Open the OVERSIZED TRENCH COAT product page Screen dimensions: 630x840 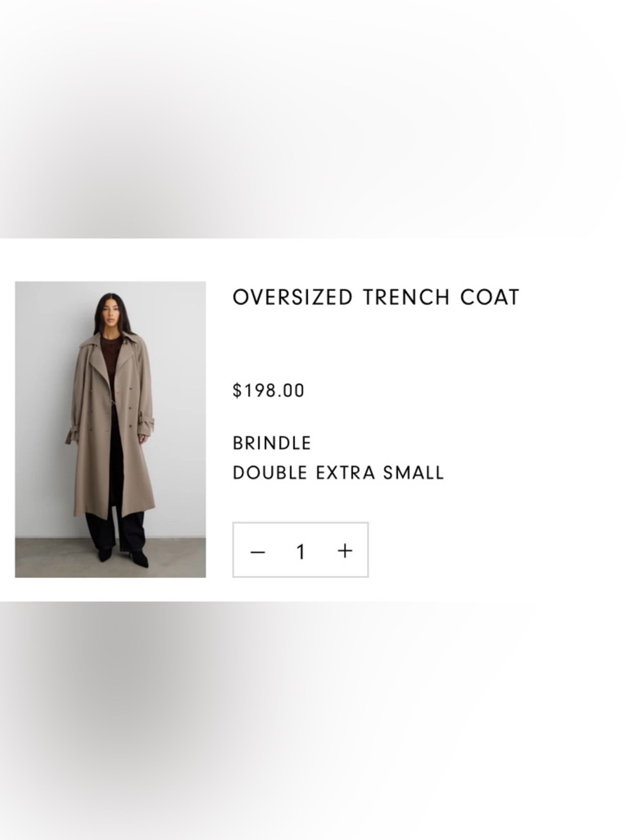[x=376, y=296]
